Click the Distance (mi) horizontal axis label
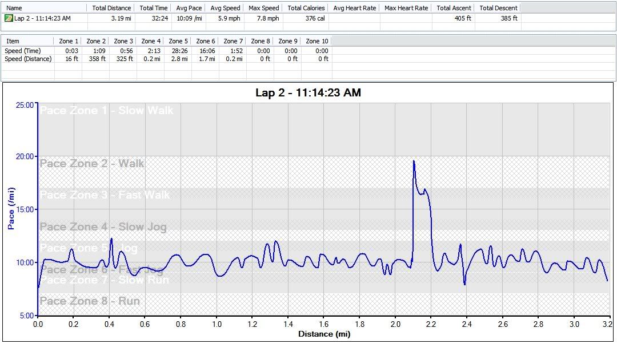Viewport: 617px width, 364px height. (x=324, y=334)
